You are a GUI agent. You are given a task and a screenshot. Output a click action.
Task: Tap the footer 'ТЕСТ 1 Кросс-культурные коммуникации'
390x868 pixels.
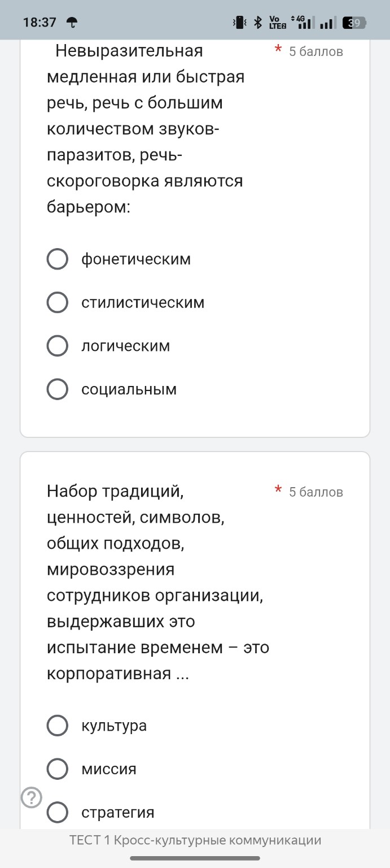[195, 840]
